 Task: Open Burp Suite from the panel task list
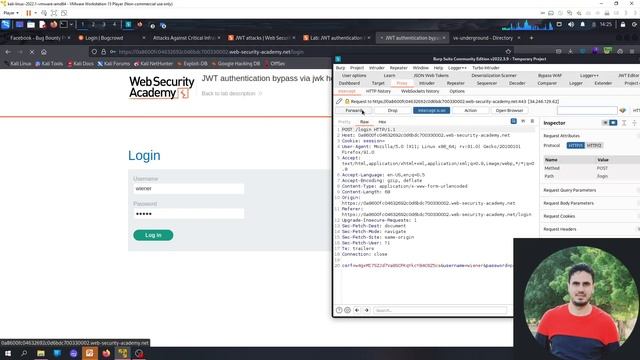coord(128,24)
